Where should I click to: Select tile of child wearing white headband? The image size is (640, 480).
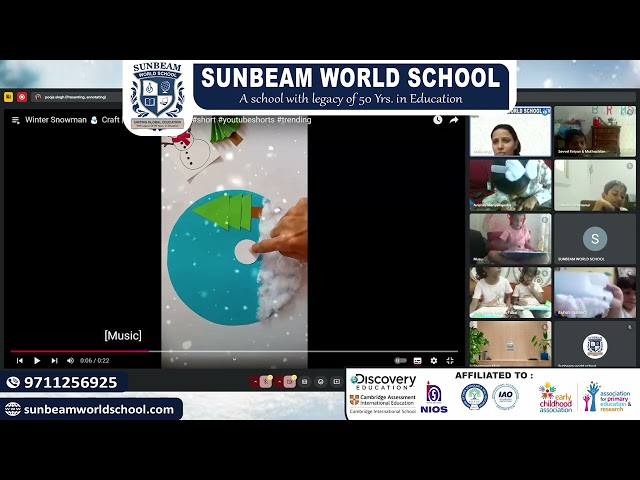pos(510,185)
